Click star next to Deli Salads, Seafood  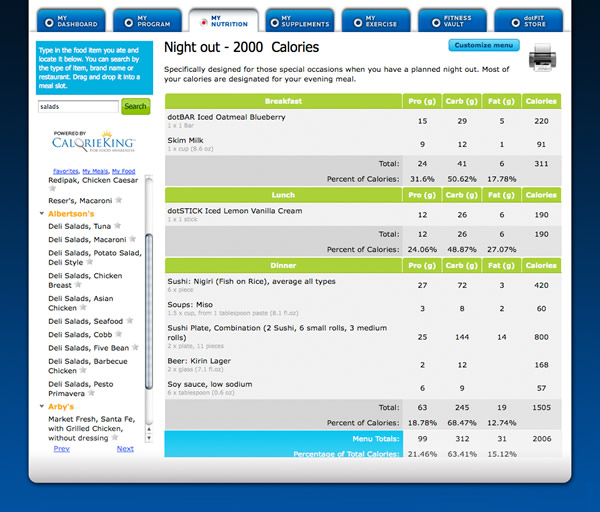pyautogui.click(x=130, y=321)
